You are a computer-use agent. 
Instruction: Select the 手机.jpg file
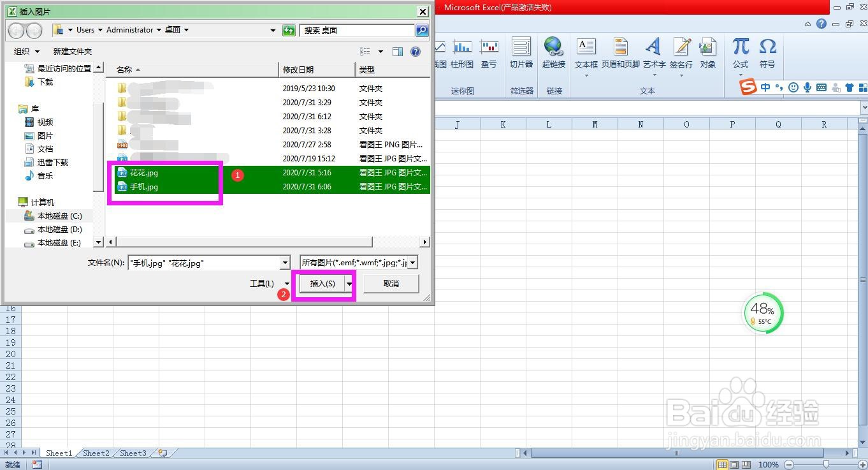click(144, 187)
